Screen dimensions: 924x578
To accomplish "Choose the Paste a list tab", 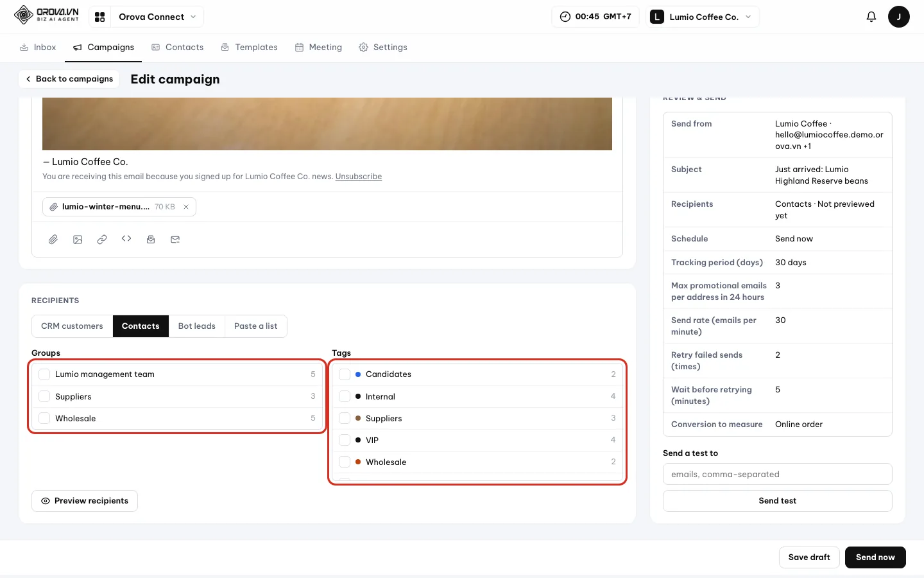I will [255, 326].
